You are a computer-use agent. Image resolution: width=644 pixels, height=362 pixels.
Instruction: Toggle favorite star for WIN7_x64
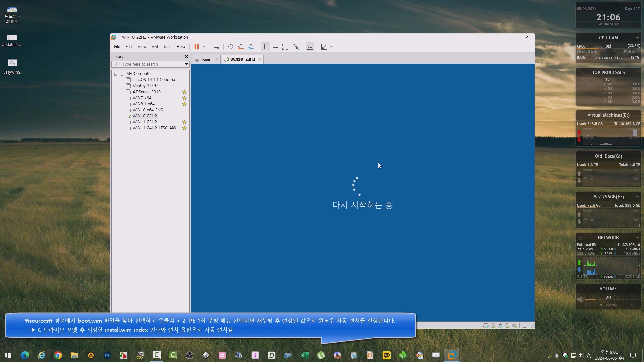coord(184,98)
